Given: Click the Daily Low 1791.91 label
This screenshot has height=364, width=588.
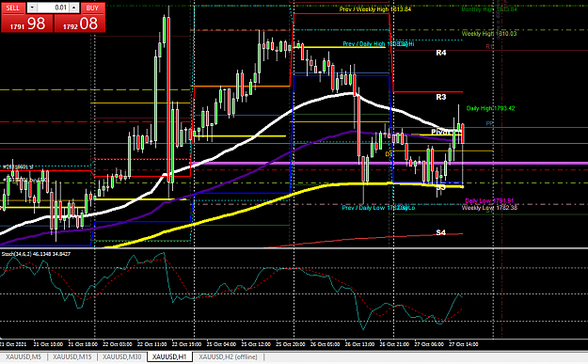Looking at the screenshot, I should point(489,201).
